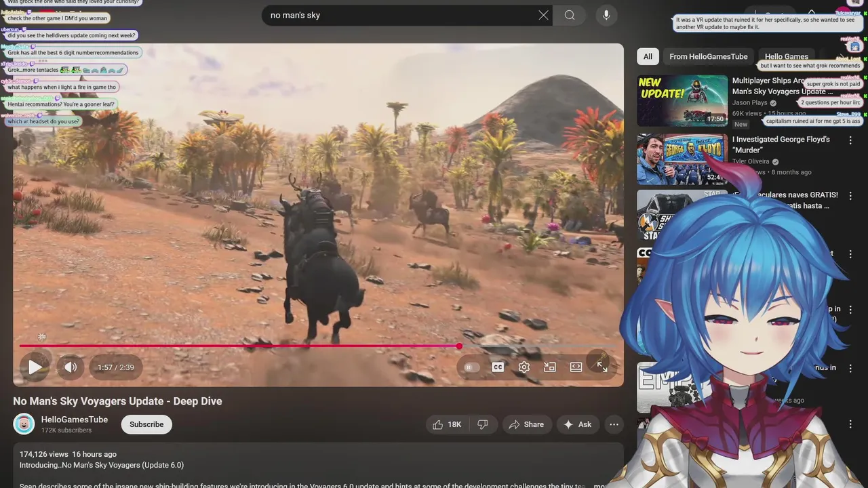Click chat message "2 questions per hour iirc"
This screenshot has width=868, height=488.
[x=830, y=102]
